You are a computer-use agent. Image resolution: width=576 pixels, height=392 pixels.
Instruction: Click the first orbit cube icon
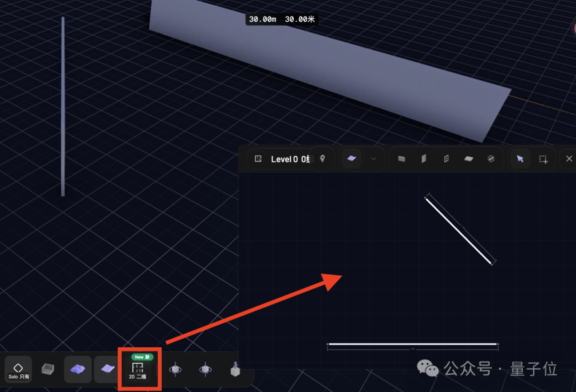[x=174, y=369]
